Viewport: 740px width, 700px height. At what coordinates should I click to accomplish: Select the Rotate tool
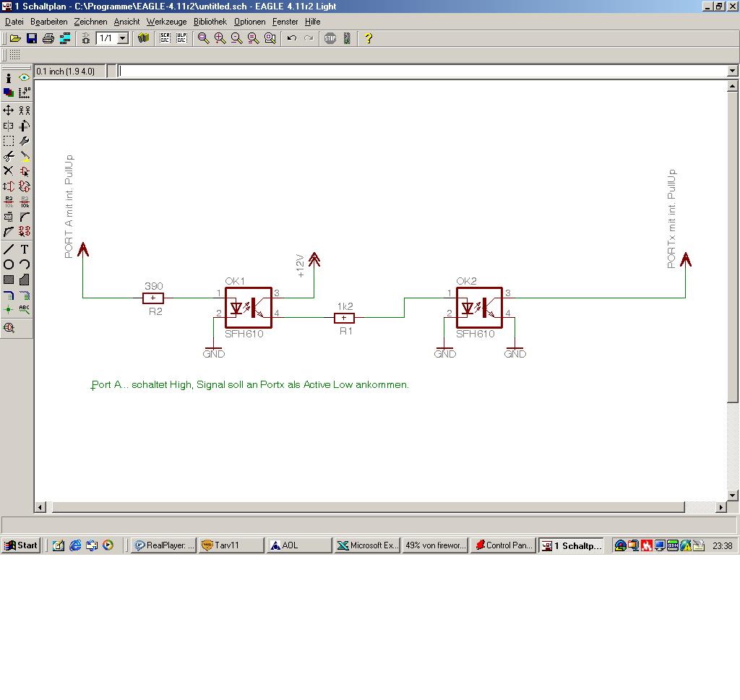(x=24, y=126)
